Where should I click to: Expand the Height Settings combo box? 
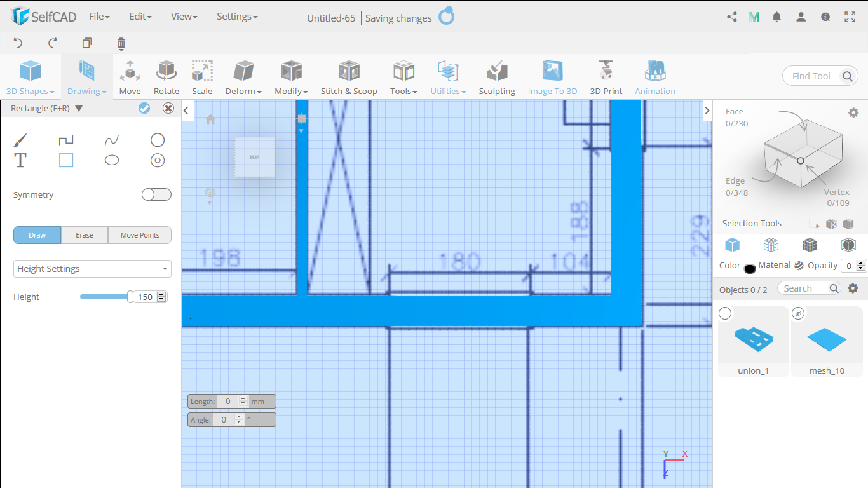(x=93, y=269)
